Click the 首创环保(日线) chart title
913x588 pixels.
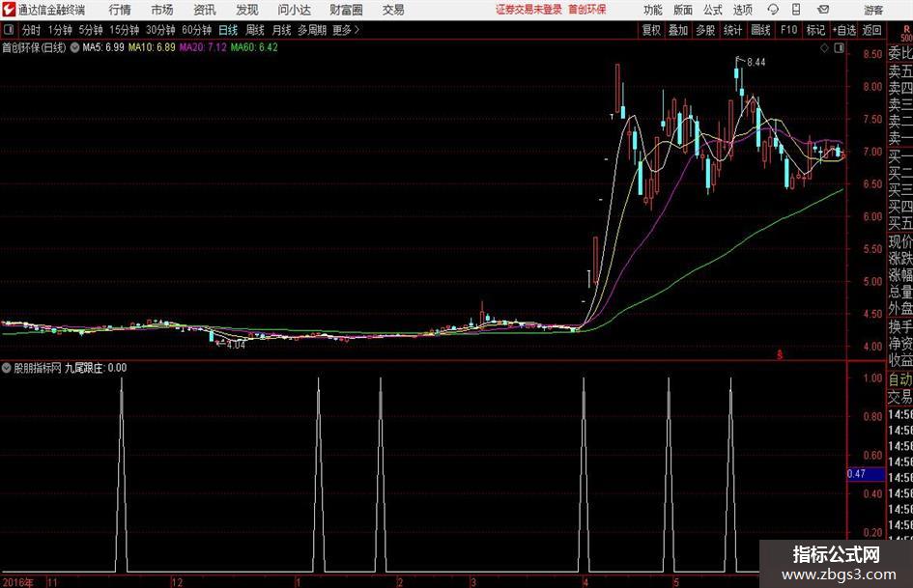coord(34,47)
